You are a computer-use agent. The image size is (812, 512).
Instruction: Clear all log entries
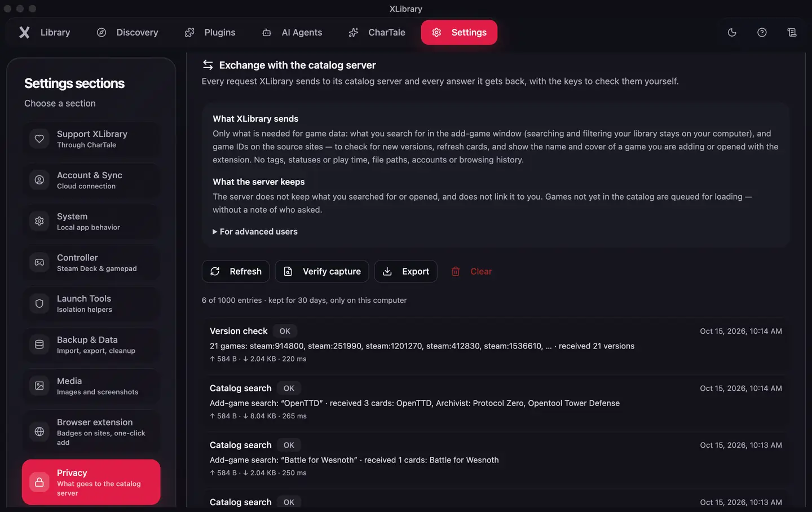471,271
